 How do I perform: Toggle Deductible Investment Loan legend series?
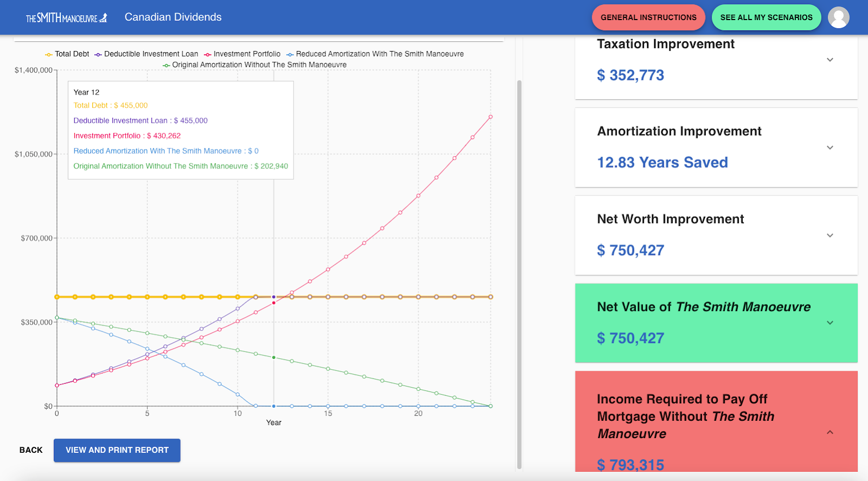[146, 54]
